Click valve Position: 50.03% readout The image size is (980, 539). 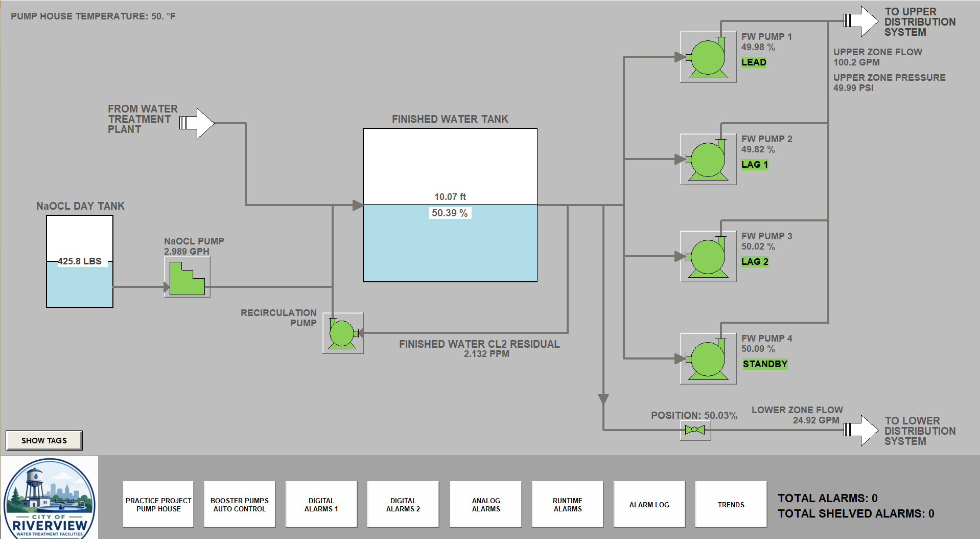click(694, 415)
